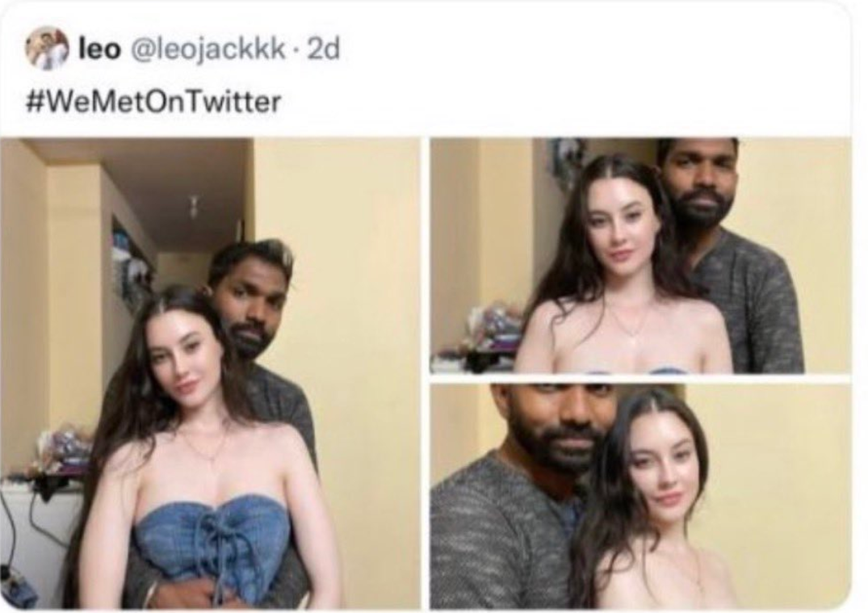868x613 pixels.
Task: Click the "2d" post timestamp
Action: pyautogui.click(x=323, y=50)
